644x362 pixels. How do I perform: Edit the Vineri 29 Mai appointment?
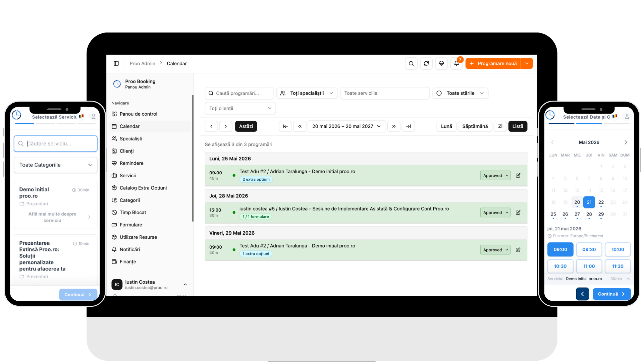[518, 250]
